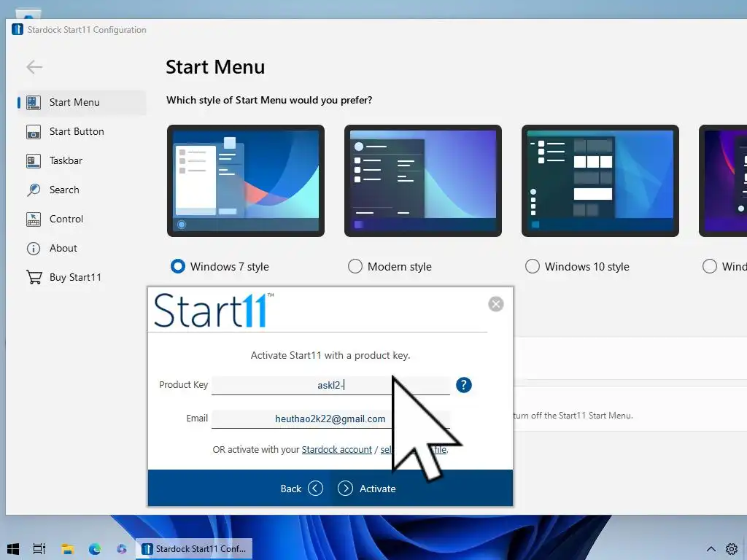Click Stardock Start11 Conf... taskbar button
747x560 pixels.
coord(194,549)
